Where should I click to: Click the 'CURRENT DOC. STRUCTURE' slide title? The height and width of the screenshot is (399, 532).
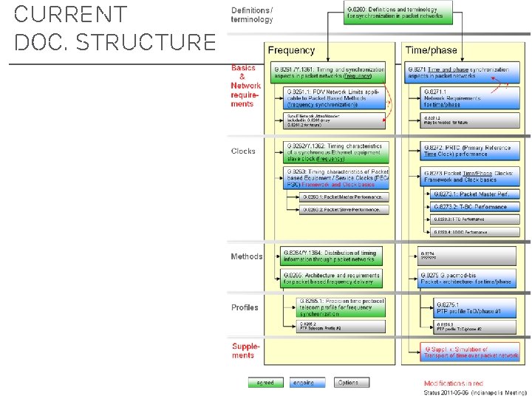[115, 28]
